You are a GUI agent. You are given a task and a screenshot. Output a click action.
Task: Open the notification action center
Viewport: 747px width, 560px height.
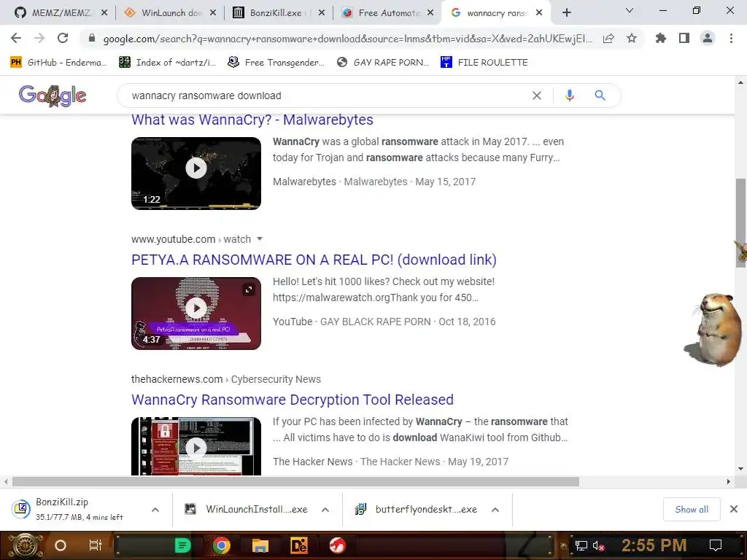pyautogui.click(x=715, y=545)
